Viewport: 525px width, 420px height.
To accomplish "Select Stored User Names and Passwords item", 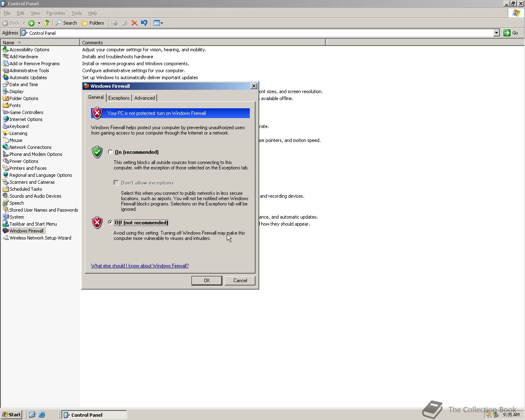I will [40, 210].
